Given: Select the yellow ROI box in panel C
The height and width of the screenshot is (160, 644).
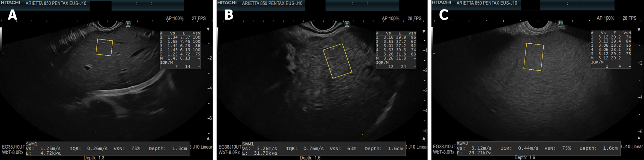Looking at the screenshot, I should pyautogui.click(x=534, y=57).
